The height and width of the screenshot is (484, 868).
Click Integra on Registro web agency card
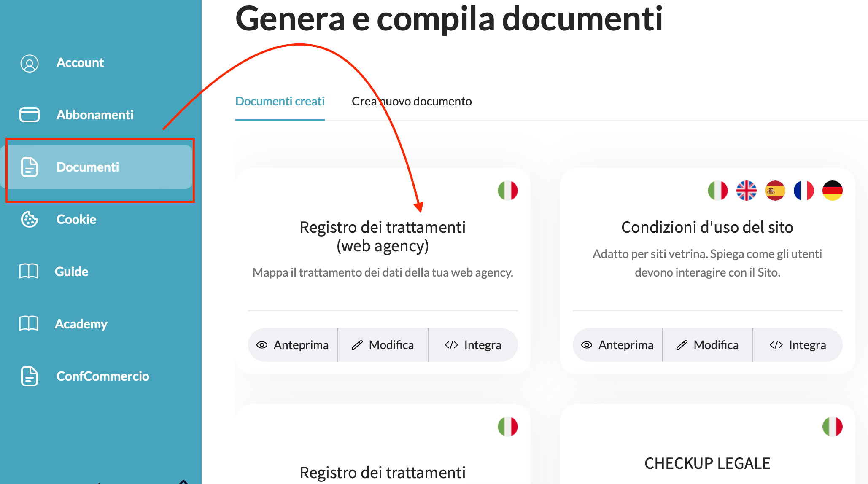pyautogui.click(x=473, y=345)
